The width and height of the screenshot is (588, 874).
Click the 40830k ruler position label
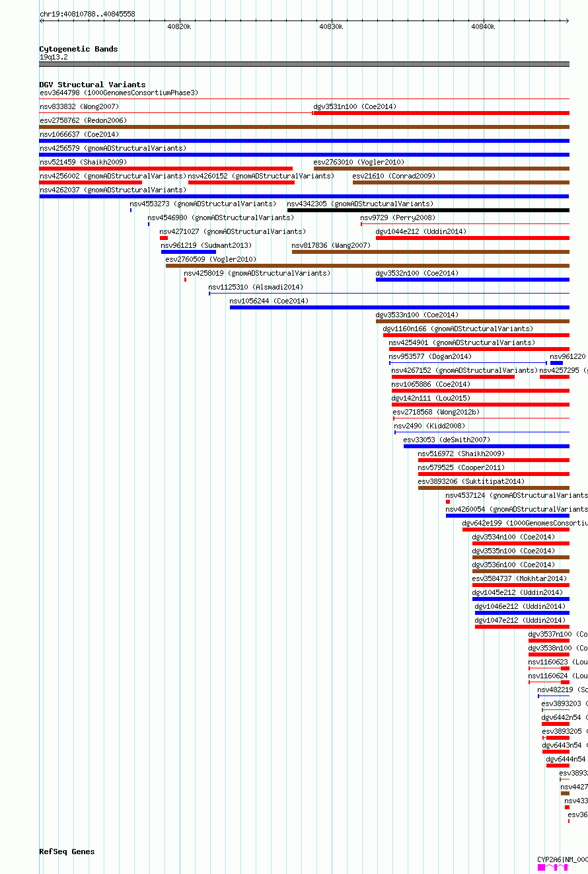point(330,26)
